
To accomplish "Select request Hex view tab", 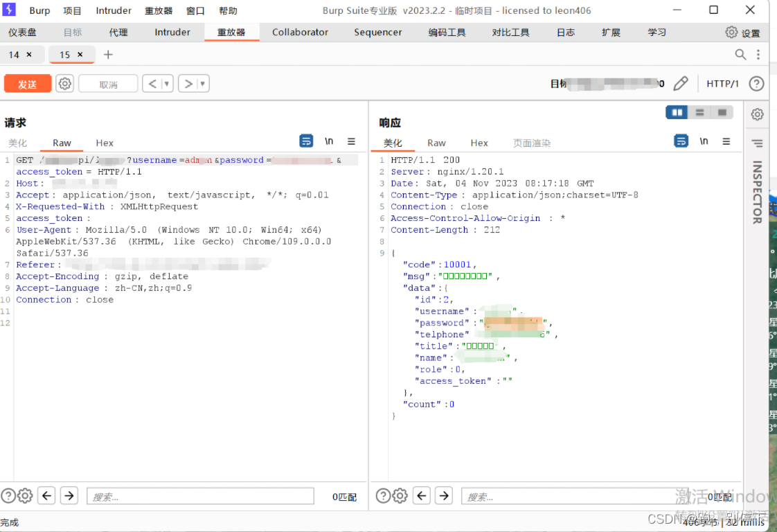I will (105, 143).
